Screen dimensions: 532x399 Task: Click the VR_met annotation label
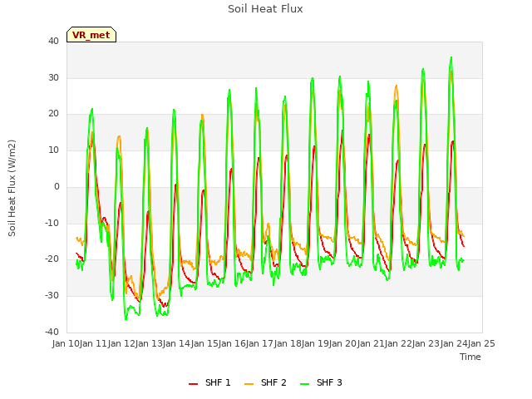point(91,35)
